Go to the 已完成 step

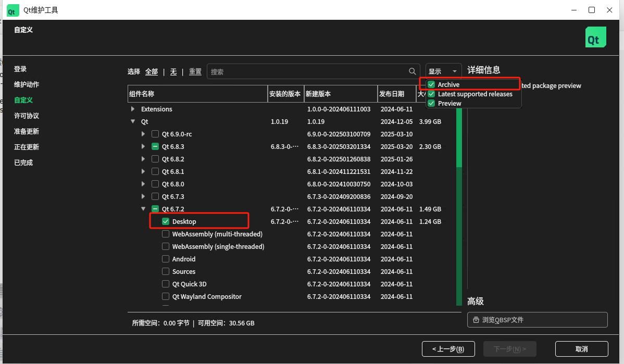[x=23, y=162]
